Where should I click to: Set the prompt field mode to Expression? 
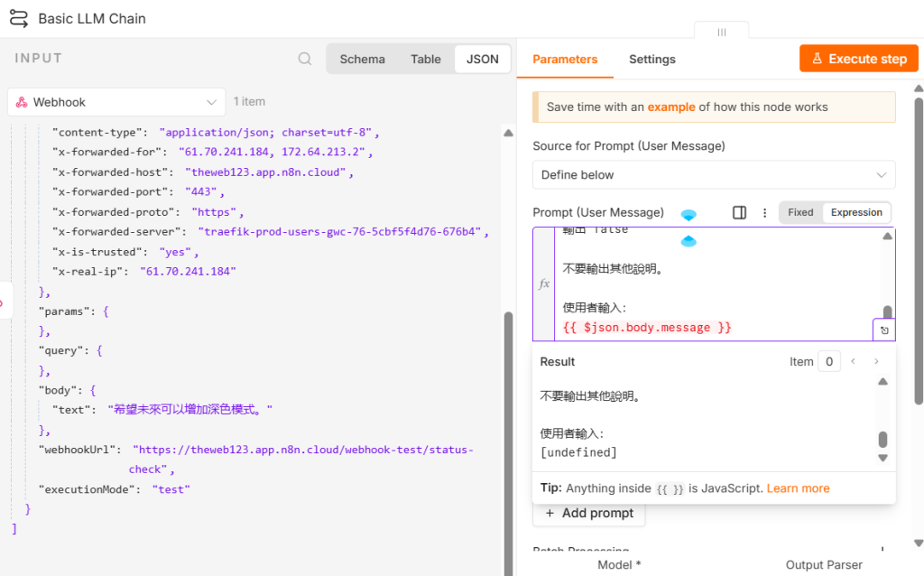click(x=856, y=212)
